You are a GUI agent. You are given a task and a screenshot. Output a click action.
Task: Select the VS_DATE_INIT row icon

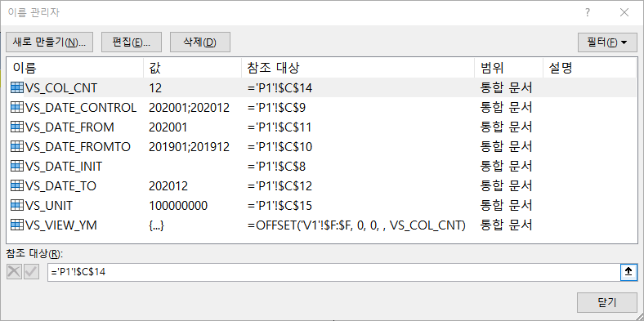[x=17, y=167]
